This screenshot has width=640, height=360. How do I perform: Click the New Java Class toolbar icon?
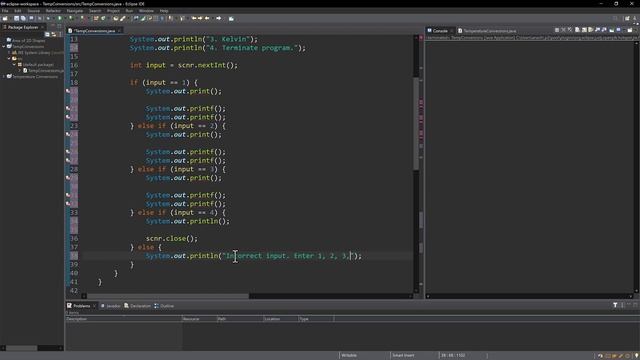coord(103,18)
